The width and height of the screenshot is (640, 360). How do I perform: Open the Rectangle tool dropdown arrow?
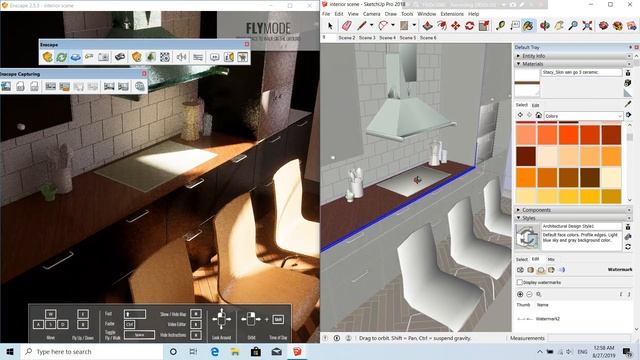pyautogui.click(x=414, y=26)
